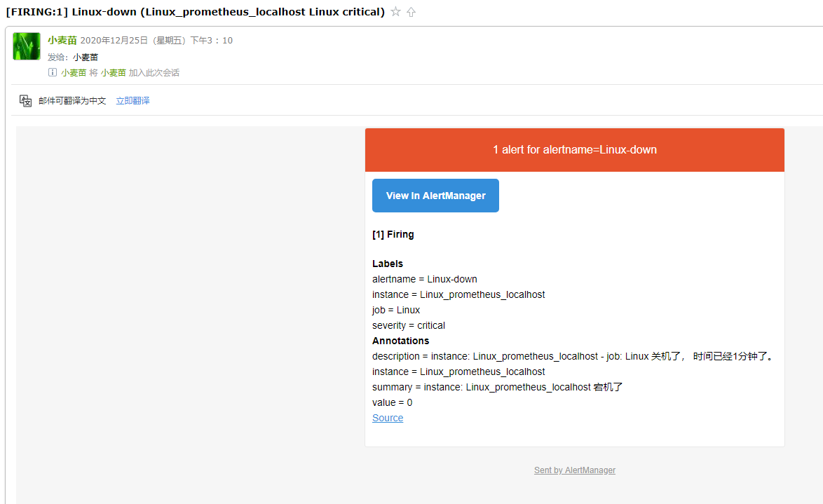The image size is (823, 504).
Task: Star this Linux-down alert email
Action: tap(396, 12)
